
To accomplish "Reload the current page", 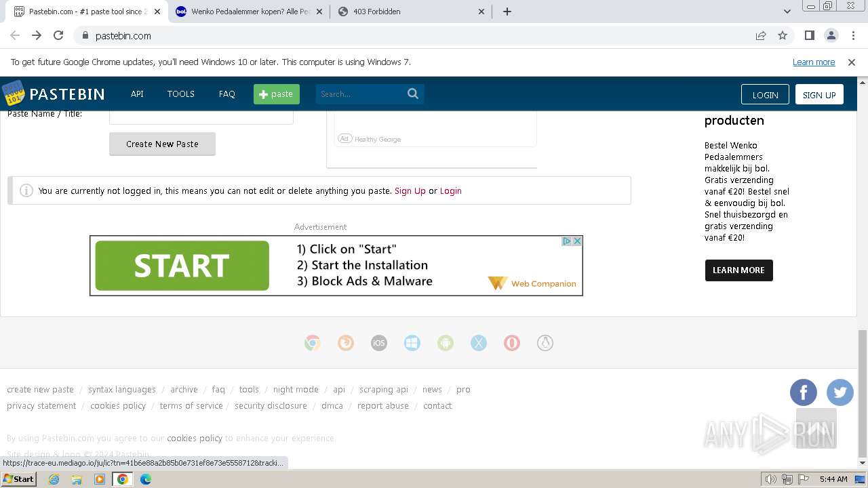I will pyautogui.click(x=58, y=36).
